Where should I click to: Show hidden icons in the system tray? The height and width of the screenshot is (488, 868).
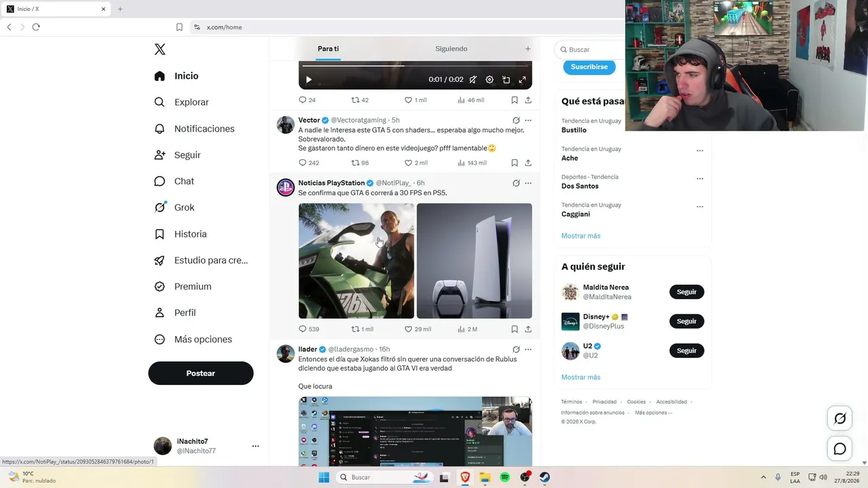coord(764,478)
